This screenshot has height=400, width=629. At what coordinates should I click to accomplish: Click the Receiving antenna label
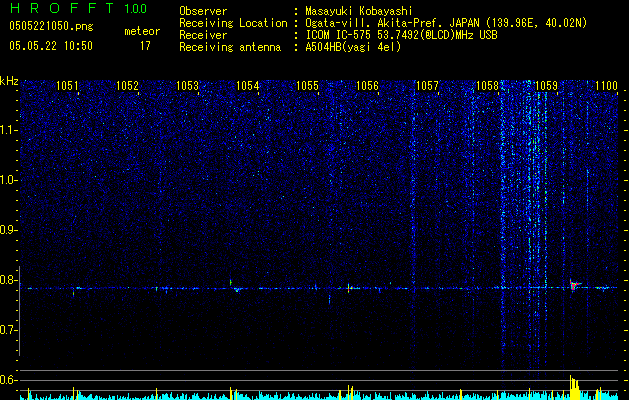click(x=230, y=47)
